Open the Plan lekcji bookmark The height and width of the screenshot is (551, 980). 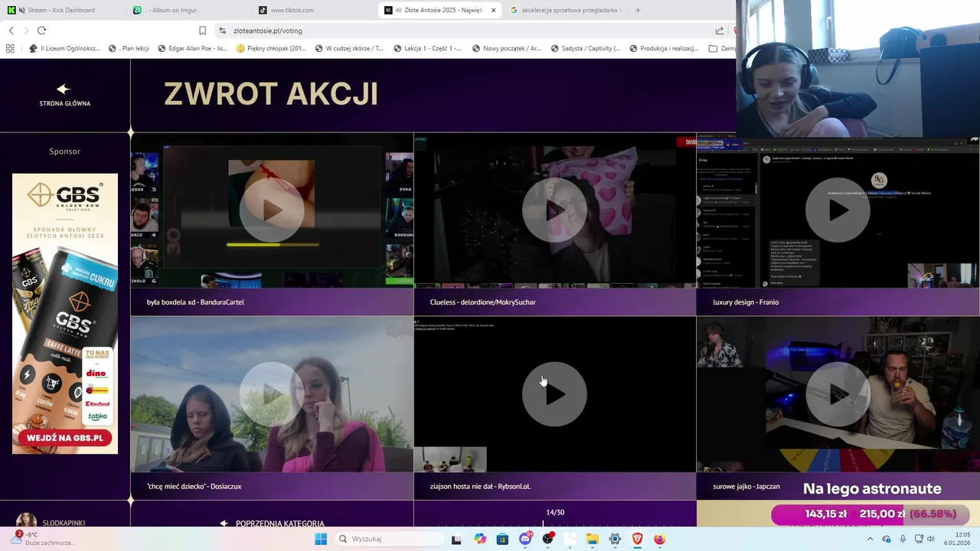(x=129, y=48)
